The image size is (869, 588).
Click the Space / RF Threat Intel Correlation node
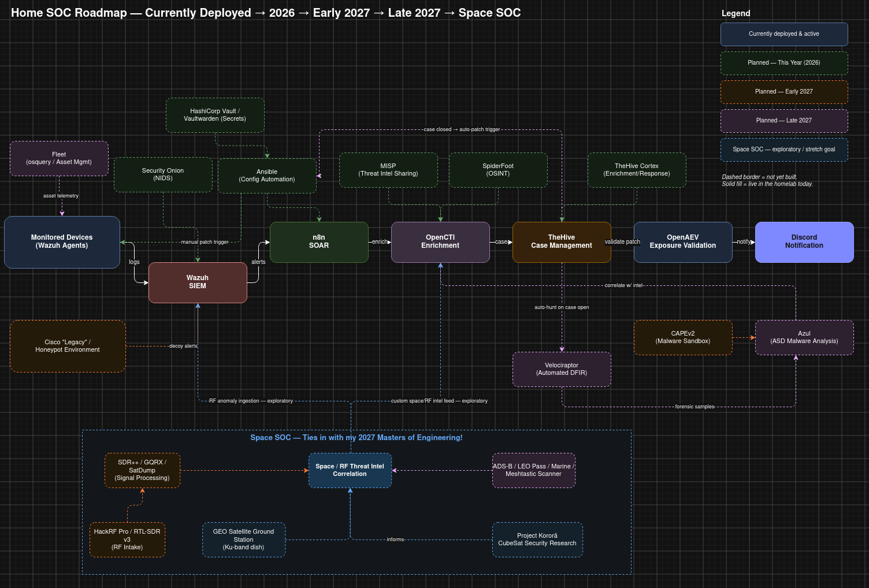(x=350, y=470)
